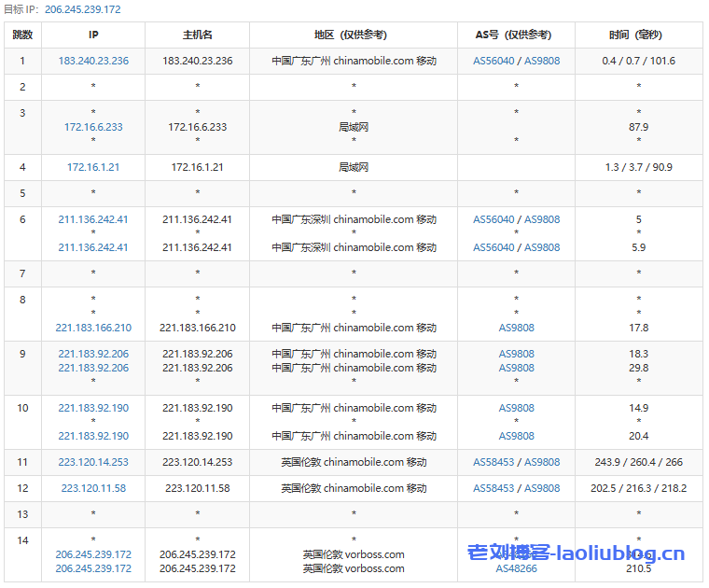Screen dimensions: 709x588
Task: Open IP link 172.16.6.233 in hop 3
Action: coord(93,127)
